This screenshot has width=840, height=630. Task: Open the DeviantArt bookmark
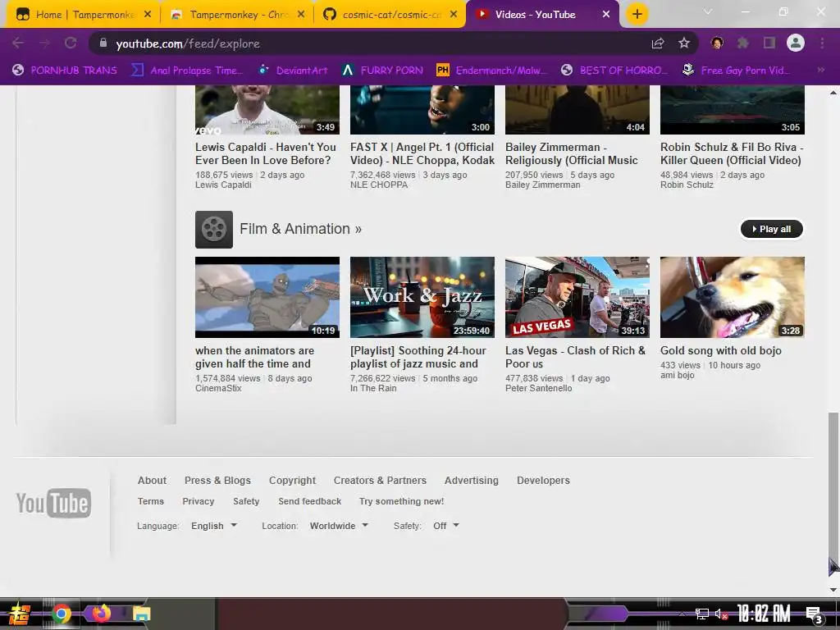(x=293, y=70)
